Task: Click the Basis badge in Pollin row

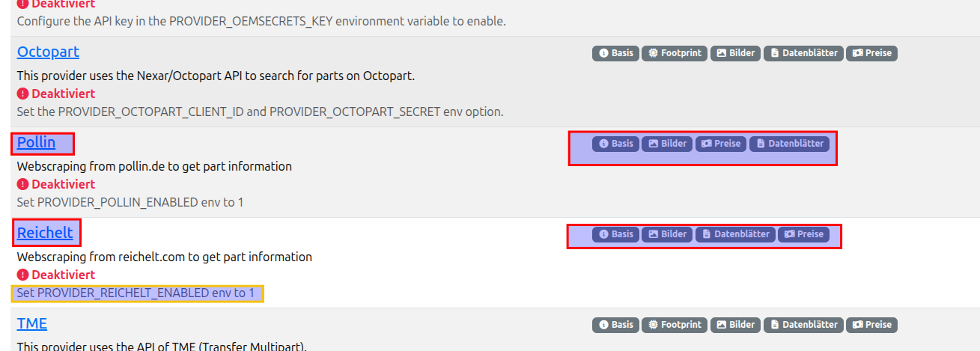Action: 616,144
